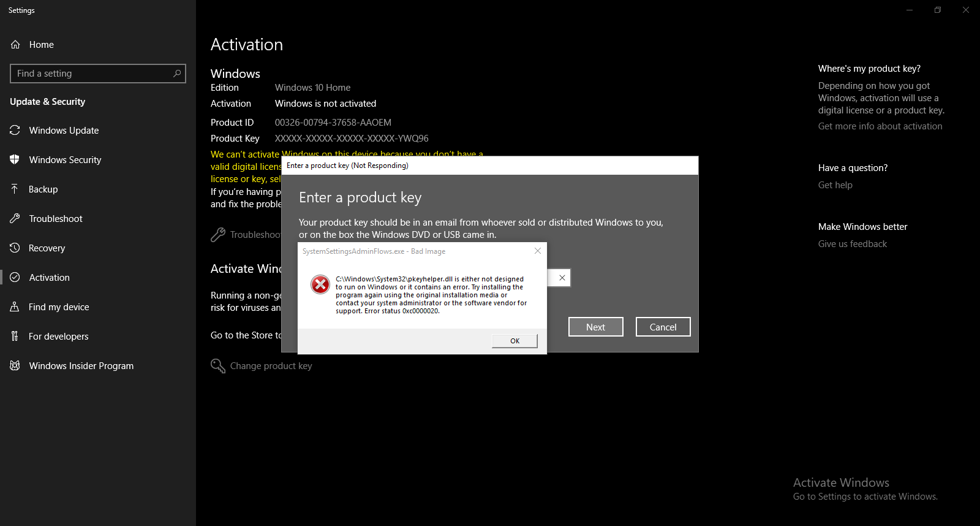Restore down the Settings window
The image size is (980, 526).
tap(938, 10)
